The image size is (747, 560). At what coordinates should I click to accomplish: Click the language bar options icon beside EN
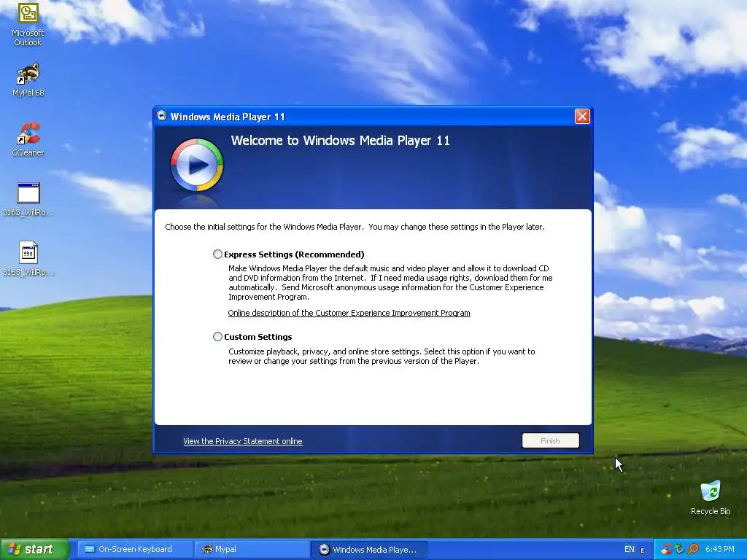[642, 551]
